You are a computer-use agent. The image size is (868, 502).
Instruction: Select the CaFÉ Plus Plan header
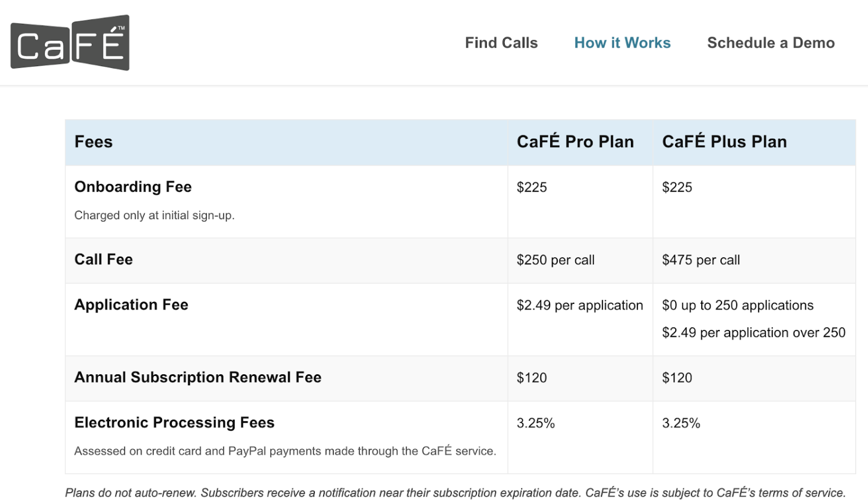point(724,141)
